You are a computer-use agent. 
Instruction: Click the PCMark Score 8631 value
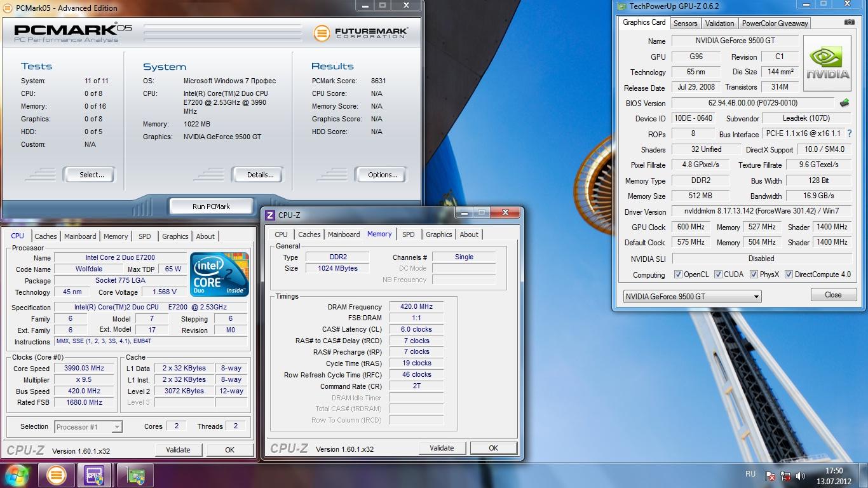(x=379, y=81)
